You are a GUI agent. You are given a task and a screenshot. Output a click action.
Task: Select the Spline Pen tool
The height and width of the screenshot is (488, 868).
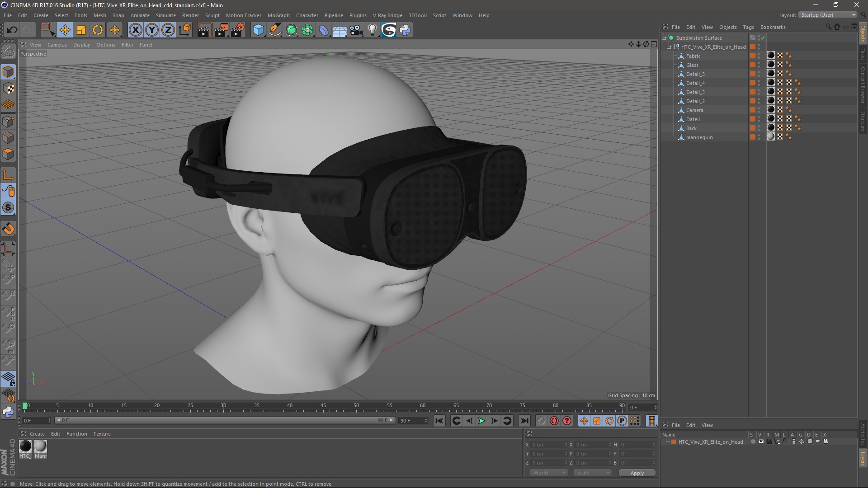[x=275, y=30]
